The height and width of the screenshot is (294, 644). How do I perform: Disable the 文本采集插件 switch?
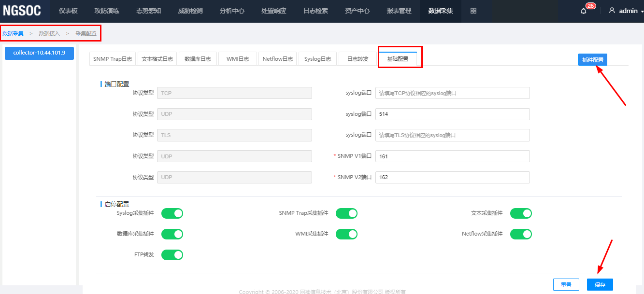tap(521, 213)
